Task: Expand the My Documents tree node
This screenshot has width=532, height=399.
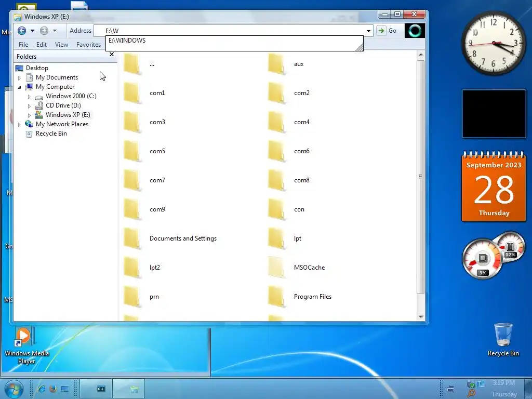Action: point(19,78)
